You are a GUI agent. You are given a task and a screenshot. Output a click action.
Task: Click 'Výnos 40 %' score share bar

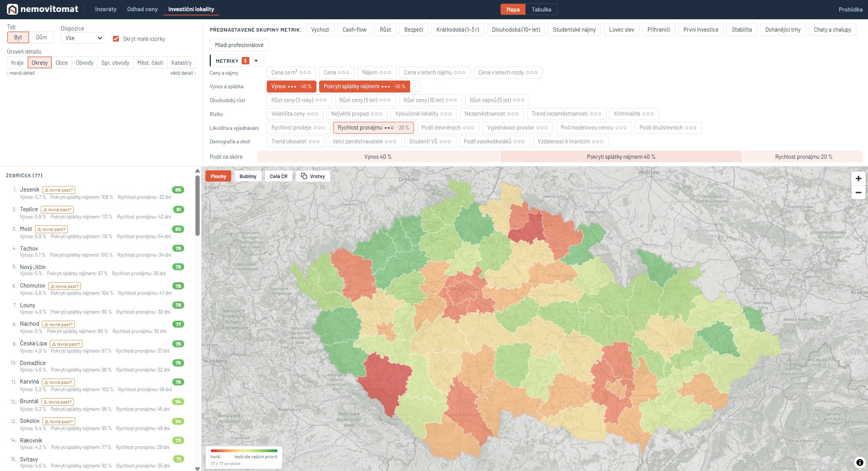point(378,157)
